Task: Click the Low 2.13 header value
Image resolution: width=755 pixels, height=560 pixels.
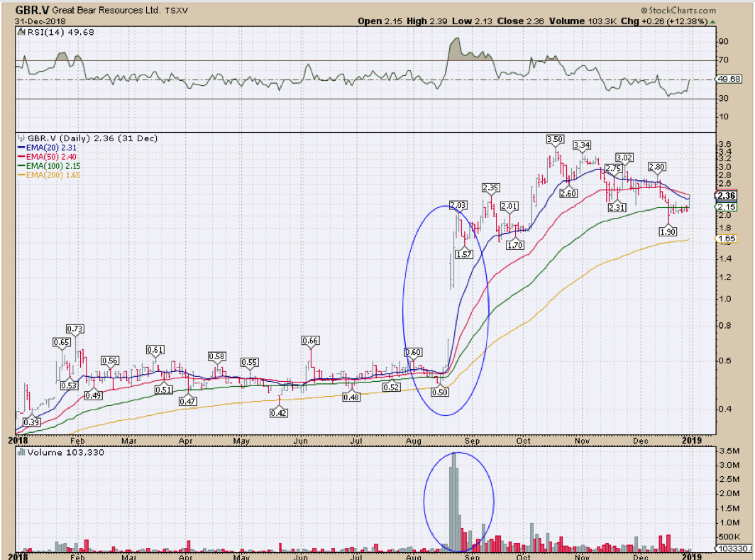Action: (x=473, y=21)
